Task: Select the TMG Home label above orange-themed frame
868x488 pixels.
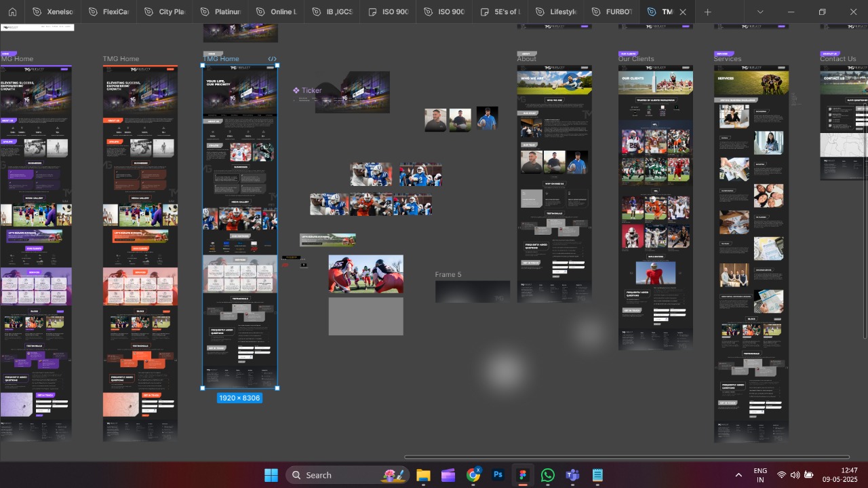Action: 121,59
